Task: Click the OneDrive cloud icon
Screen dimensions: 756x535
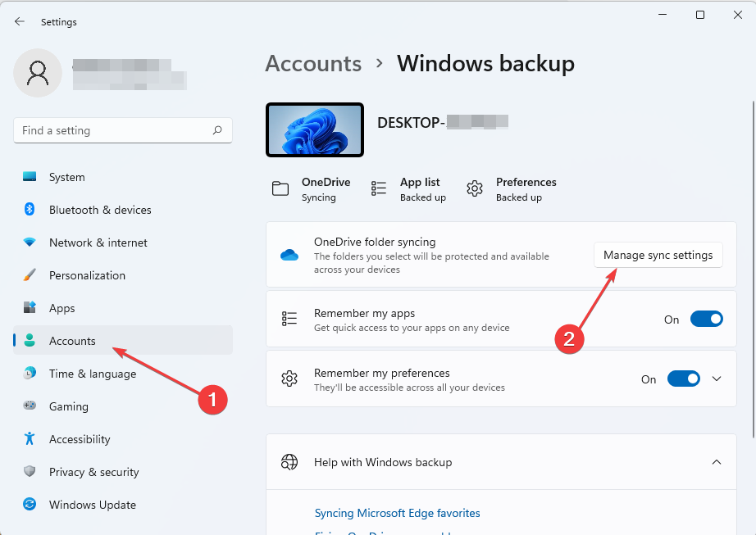Action: (x=289, y=254)
